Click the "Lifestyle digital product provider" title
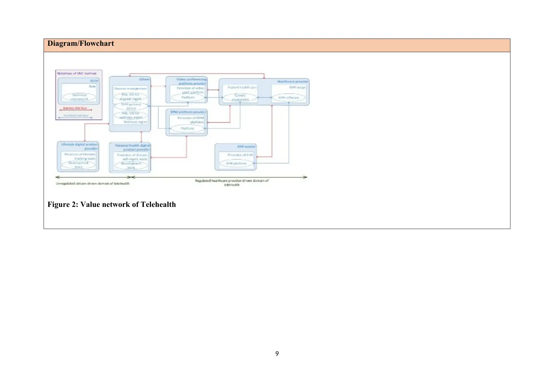The width and height of the screenshot is (554, 392). pyautogui.click(x=80, y=147)
